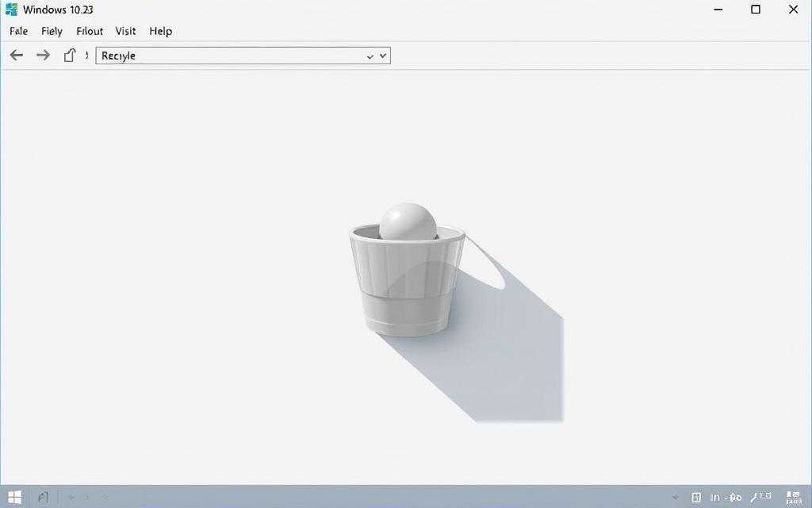Show hidden system tray icons

coord(676,498)
